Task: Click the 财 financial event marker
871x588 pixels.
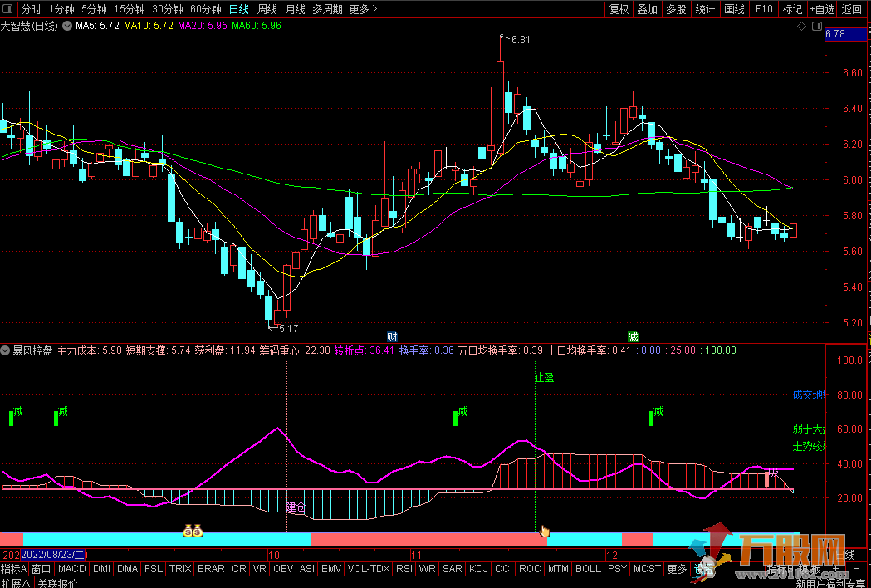Action: click(392, 337)
